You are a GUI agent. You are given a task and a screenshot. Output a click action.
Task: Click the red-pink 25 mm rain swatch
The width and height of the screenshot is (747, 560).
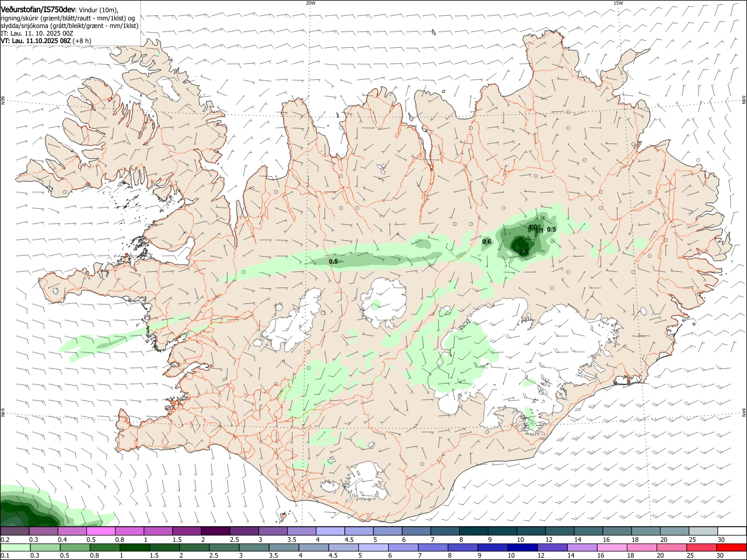[x=701, y=547]
